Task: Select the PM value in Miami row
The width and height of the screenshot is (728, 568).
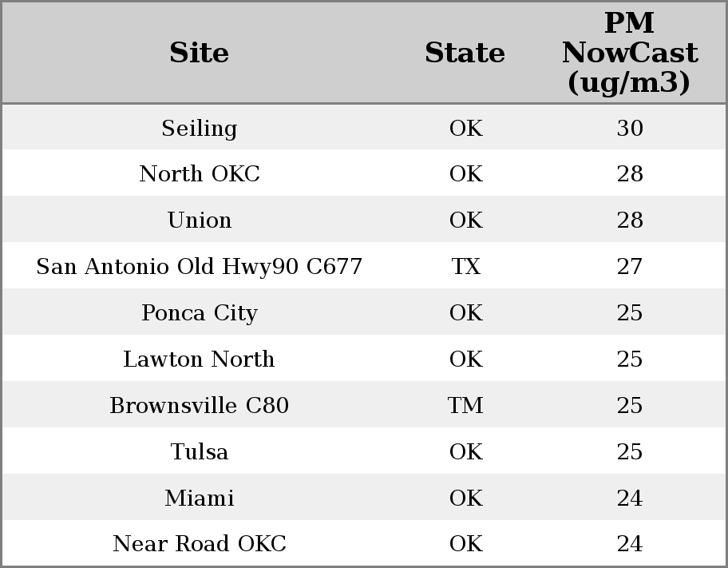Action: tap(630, 498)
